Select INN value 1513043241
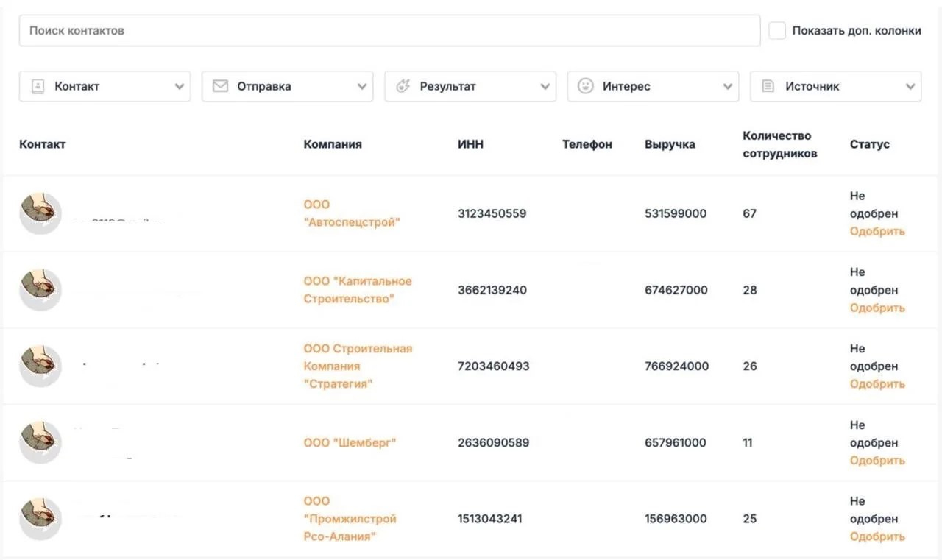Image resolution: width=942 pixels, height=560 pixels. click(x=490, y=519)
